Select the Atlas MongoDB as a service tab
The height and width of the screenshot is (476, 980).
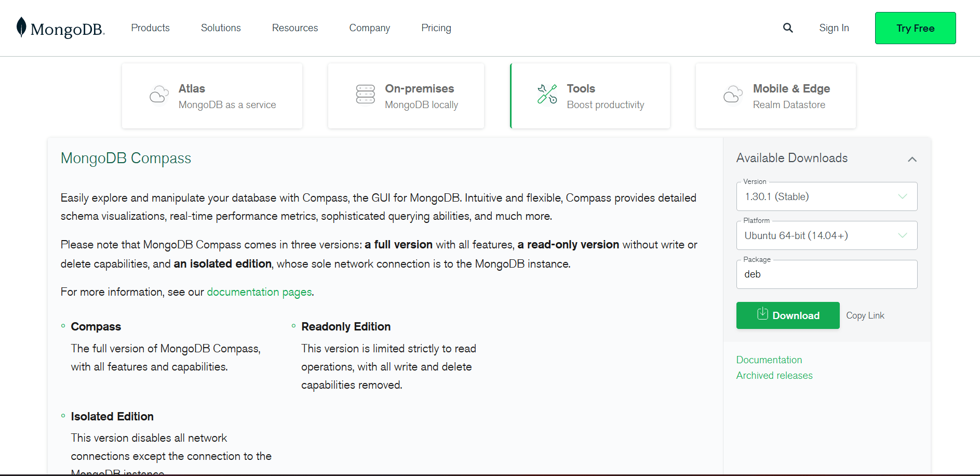coord(212,96)
